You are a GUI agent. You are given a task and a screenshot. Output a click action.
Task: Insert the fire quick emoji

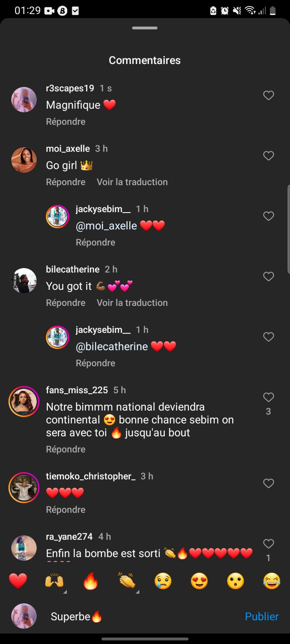[91, 581]
